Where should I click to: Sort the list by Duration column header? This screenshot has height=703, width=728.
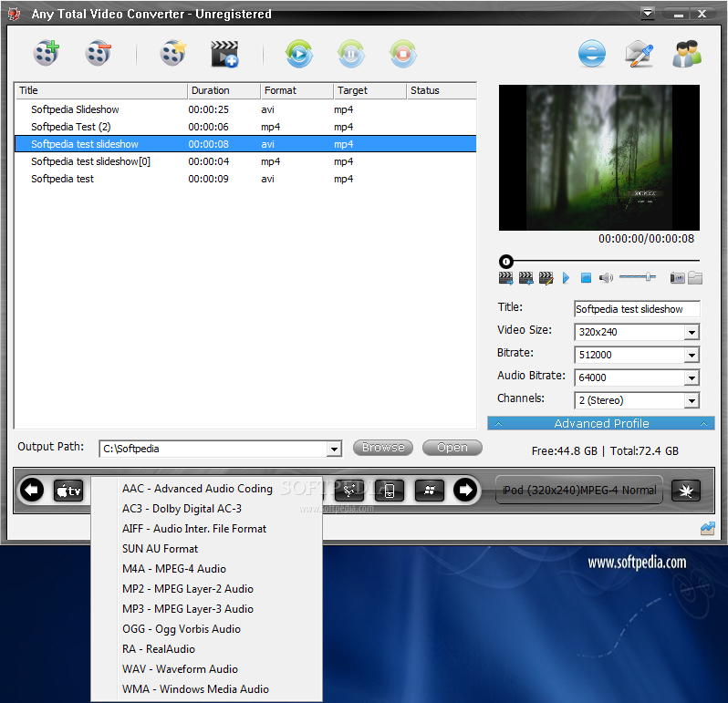(224, 90)
